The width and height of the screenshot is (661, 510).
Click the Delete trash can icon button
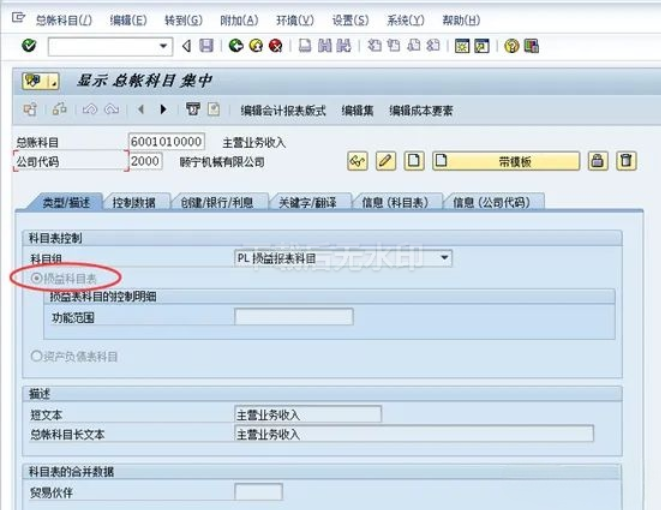[x=626, y=161]
